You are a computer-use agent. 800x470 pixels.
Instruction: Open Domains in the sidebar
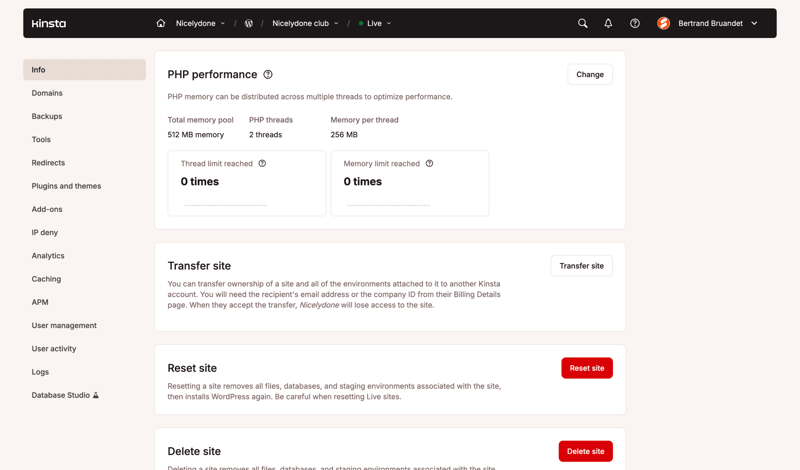[x=47, y=93]
